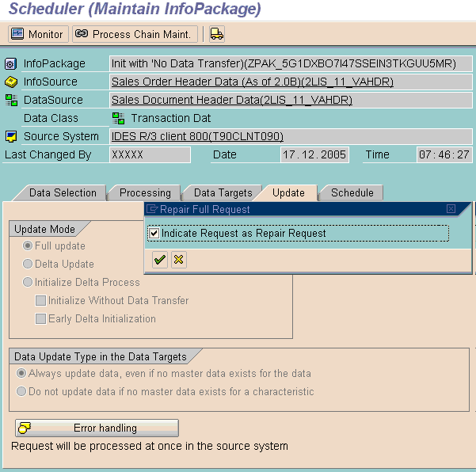Click the Error handling button

97,428
